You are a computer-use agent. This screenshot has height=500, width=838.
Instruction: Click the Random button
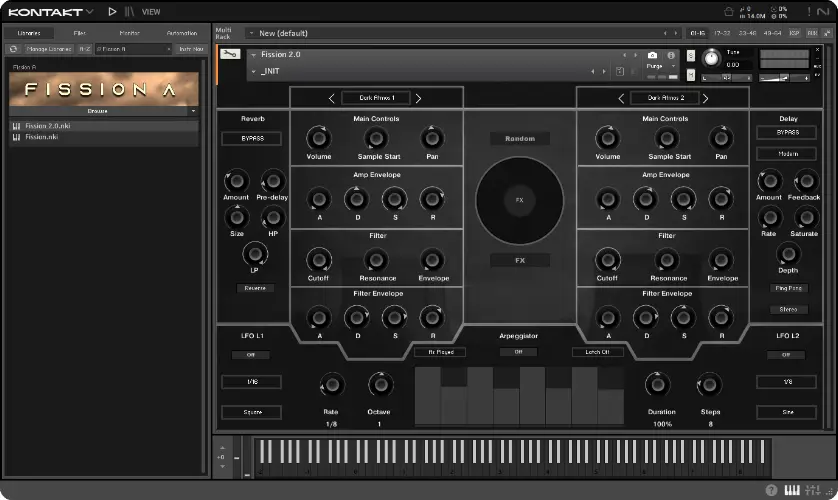click(519, 139)
